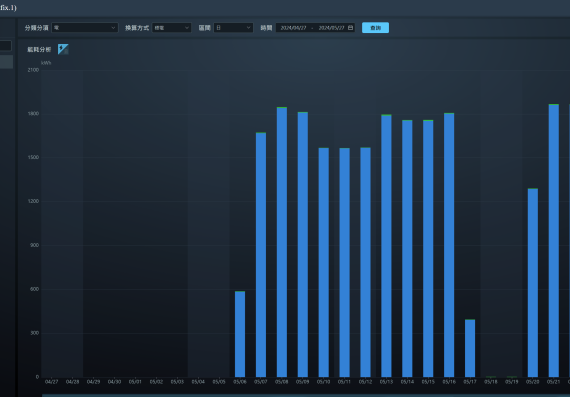The width and height of the screenshot is (570, 397).
Task: Expand the 分類分項 category dropdown
Action: click(x=85, y=28)
